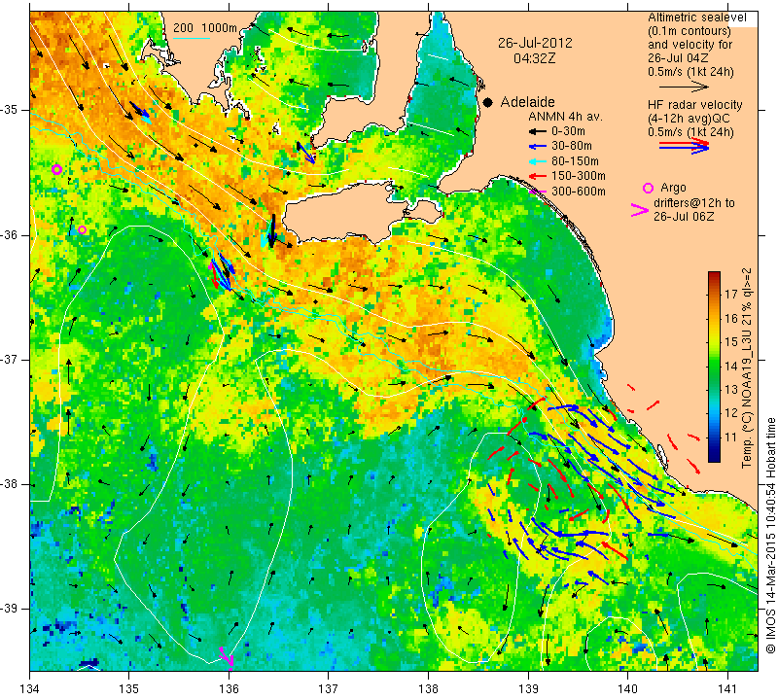
Task: Click the ANMN 4h av. legend heading
Action: [565, 117]
